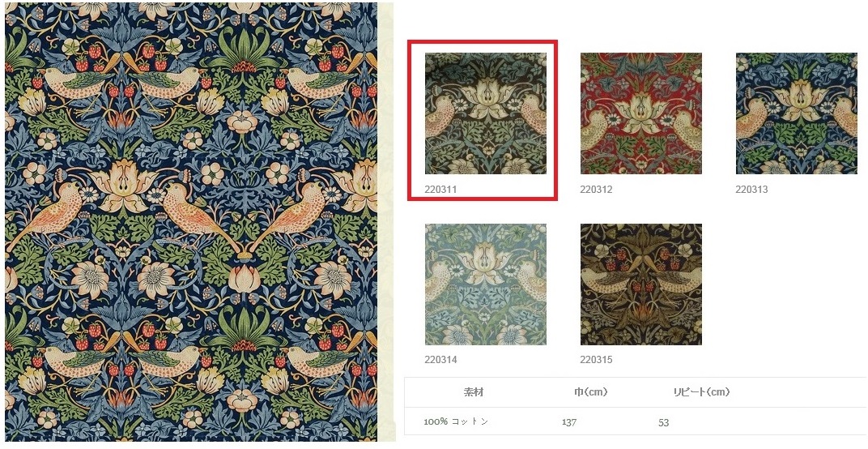
Task: Click the 巾(cm) column header
Action: point(591,392)
